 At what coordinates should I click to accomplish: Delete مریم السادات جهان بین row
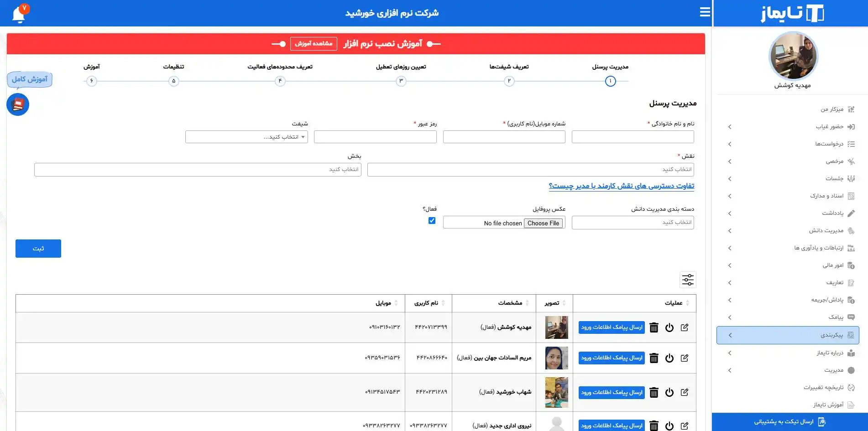[x=654, y=358]
